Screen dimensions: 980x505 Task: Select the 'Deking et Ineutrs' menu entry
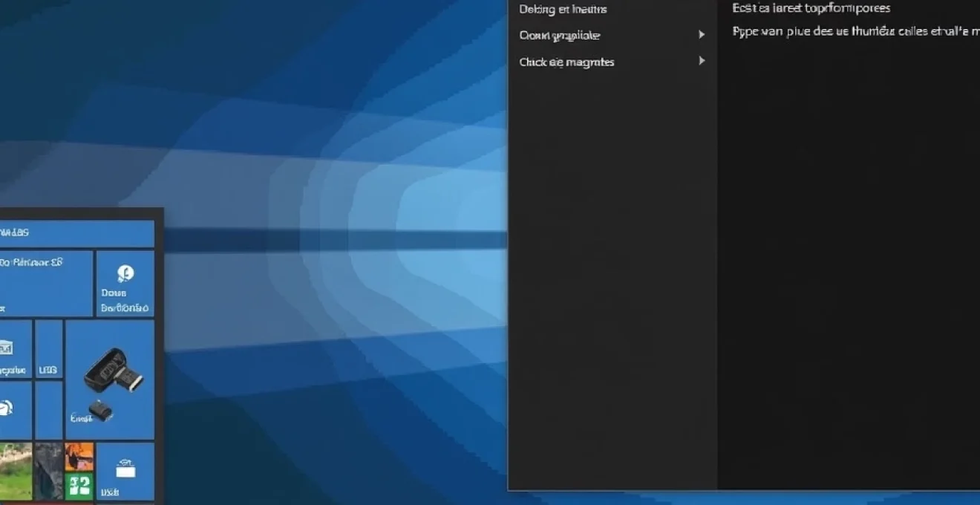point(563,10)
